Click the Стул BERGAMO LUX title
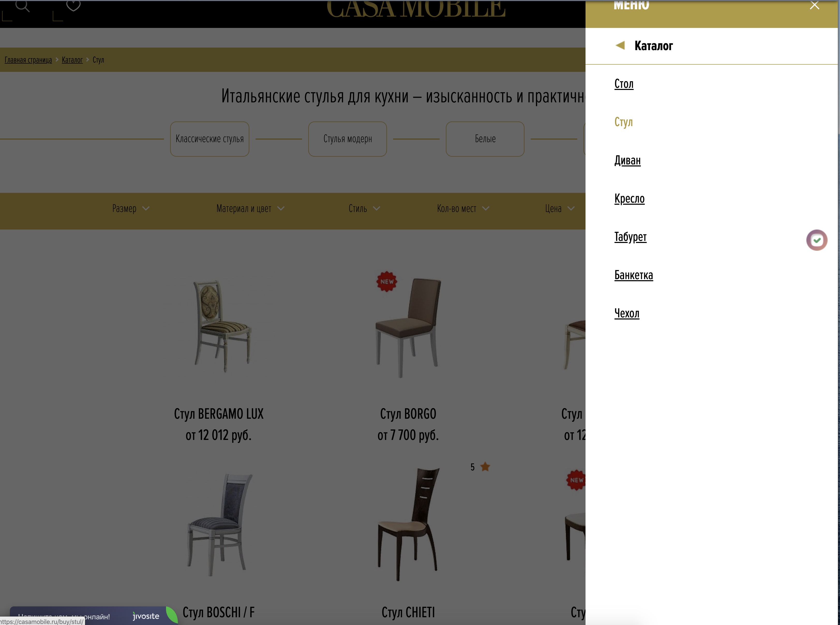 click(219, 414)
